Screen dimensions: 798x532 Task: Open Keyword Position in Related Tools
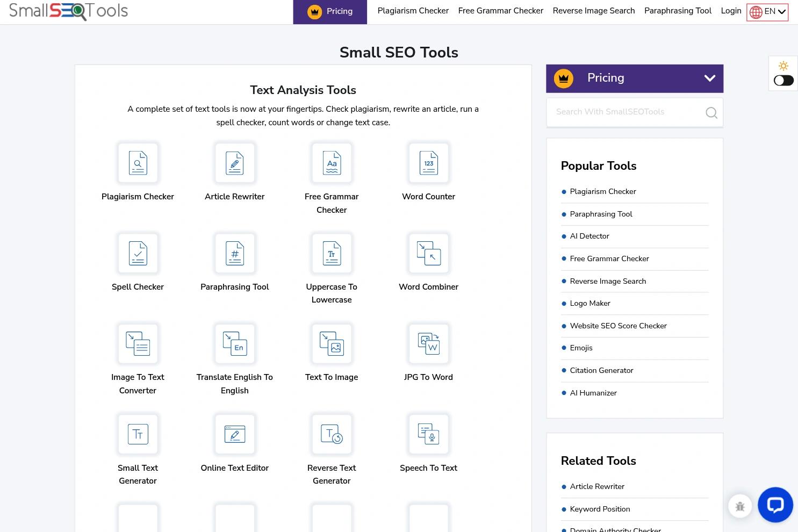tap(600, 509)
